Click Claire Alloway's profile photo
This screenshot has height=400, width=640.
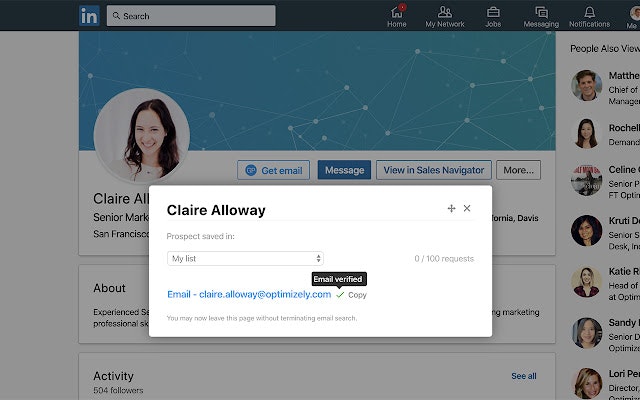pyautogui.click(x=142, y=136)
